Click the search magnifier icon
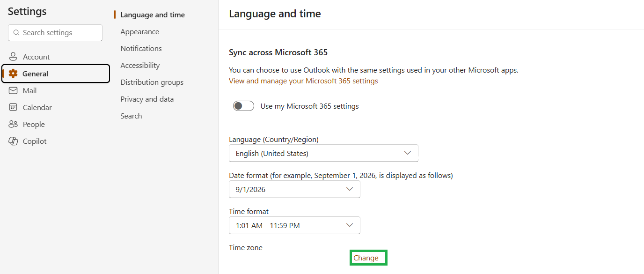The image size is (644, 274). coord(17,33)
